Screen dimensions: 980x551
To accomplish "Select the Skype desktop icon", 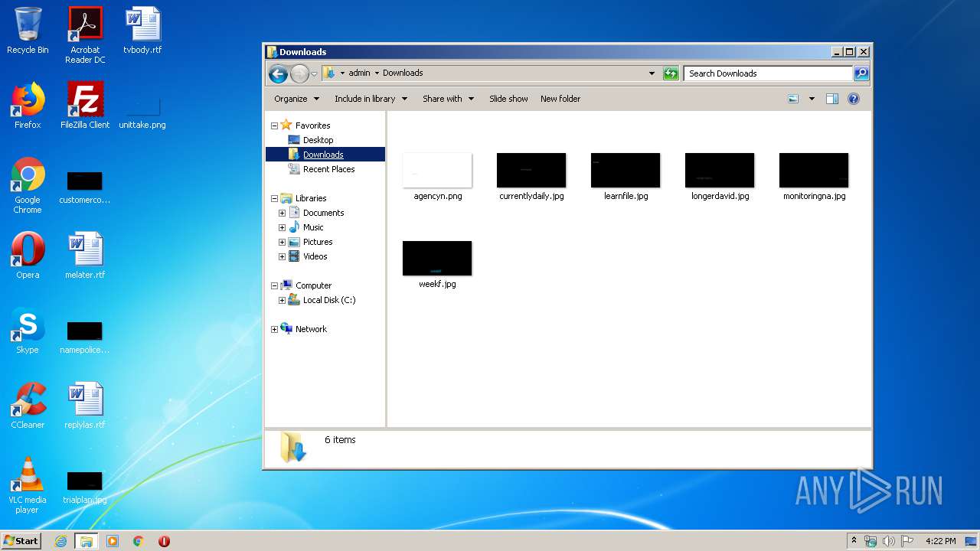I will pos(28,331).
